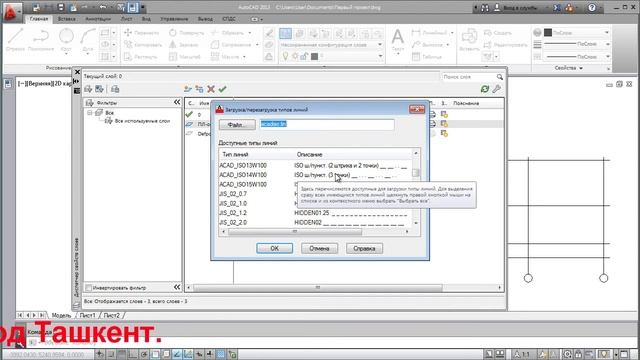Click Отмена (Cancel) in linetype dialog

[319, 248]
